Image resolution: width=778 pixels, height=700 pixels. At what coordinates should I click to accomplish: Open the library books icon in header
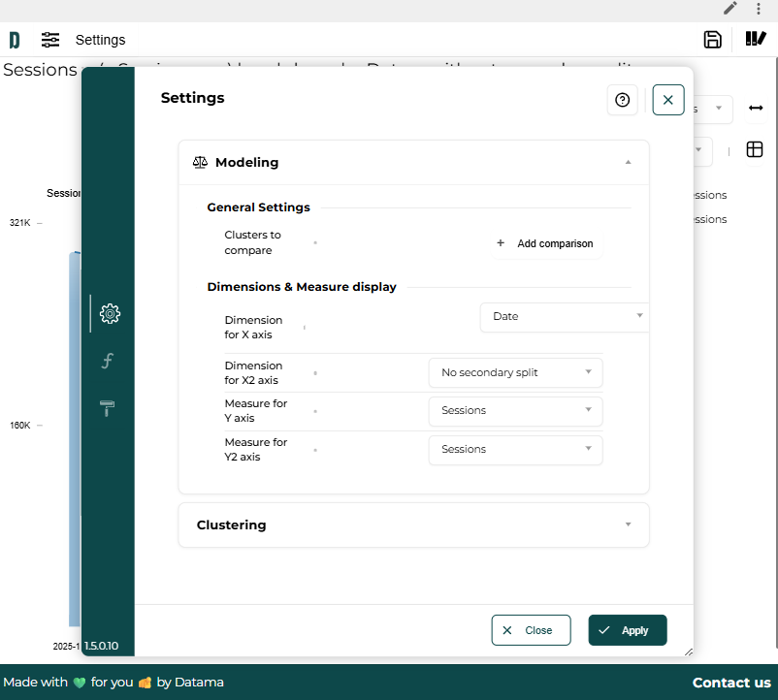(756, 40)
